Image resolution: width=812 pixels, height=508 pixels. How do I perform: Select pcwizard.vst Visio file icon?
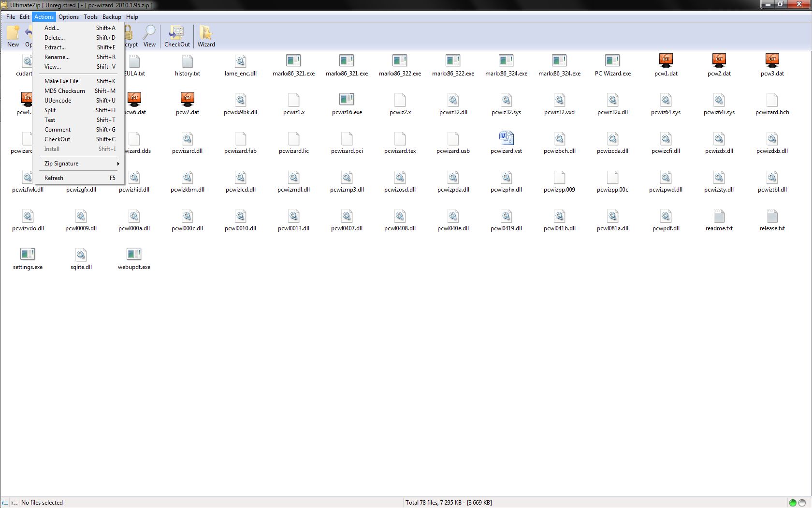coord(507,138)
